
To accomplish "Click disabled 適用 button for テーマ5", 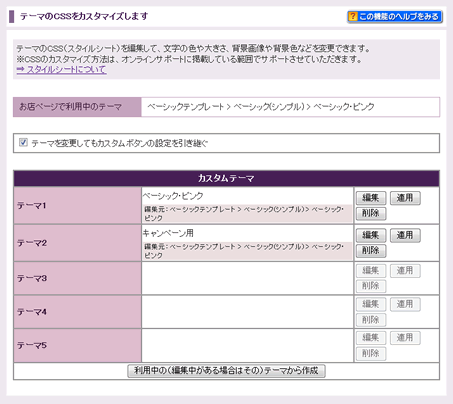I will pyautogui.click(x=405, y=338).
